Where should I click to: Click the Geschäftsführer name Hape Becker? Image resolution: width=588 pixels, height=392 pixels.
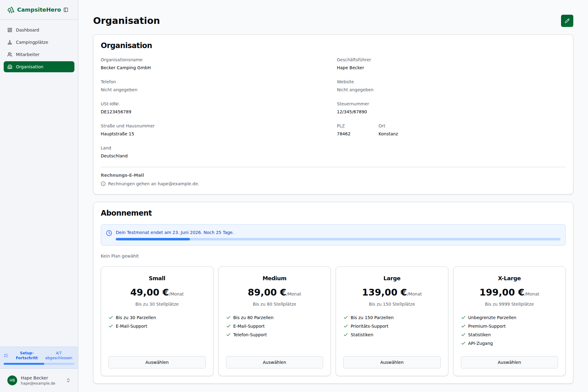point(350,68)
